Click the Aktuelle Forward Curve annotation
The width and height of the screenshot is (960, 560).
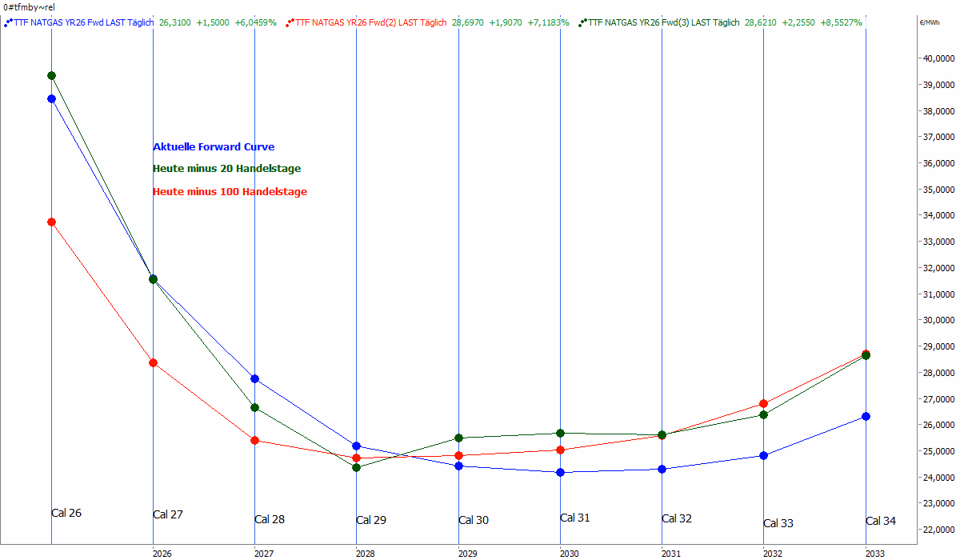pyautogui.click(x=214, y=147)
